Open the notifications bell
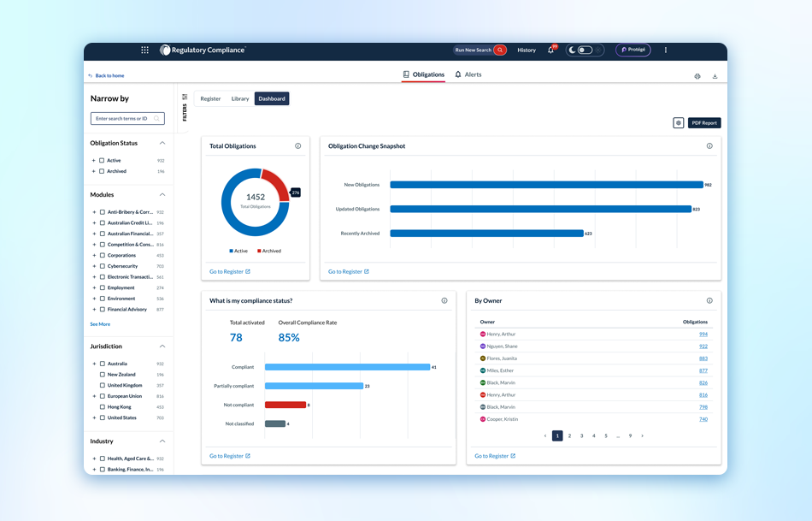The height and width of the screenshot is (521, 812). tap(550, 50)
